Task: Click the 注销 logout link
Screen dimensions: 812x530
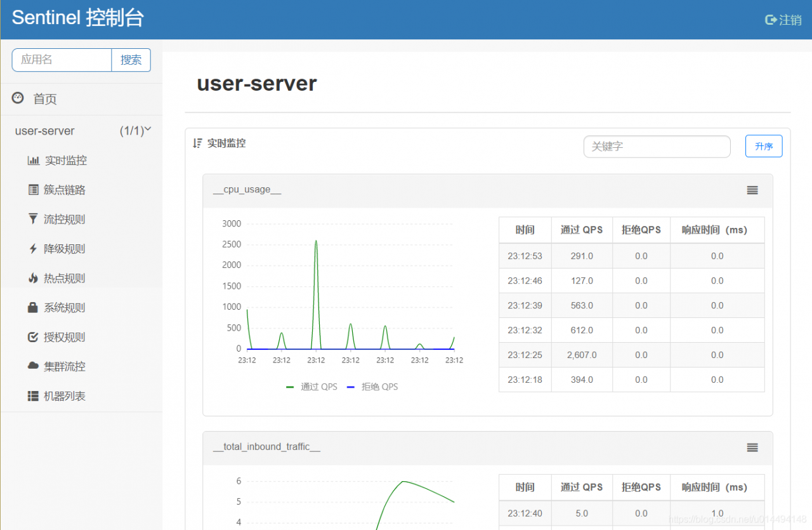Action: [790, 20]
